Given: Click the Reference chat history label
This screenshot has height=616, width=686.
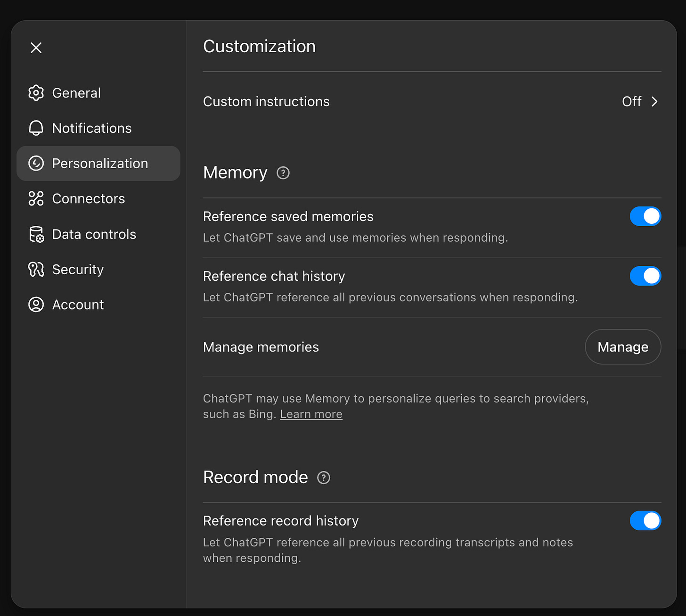Looking at the screenshot, I should [x=274, y=276].
